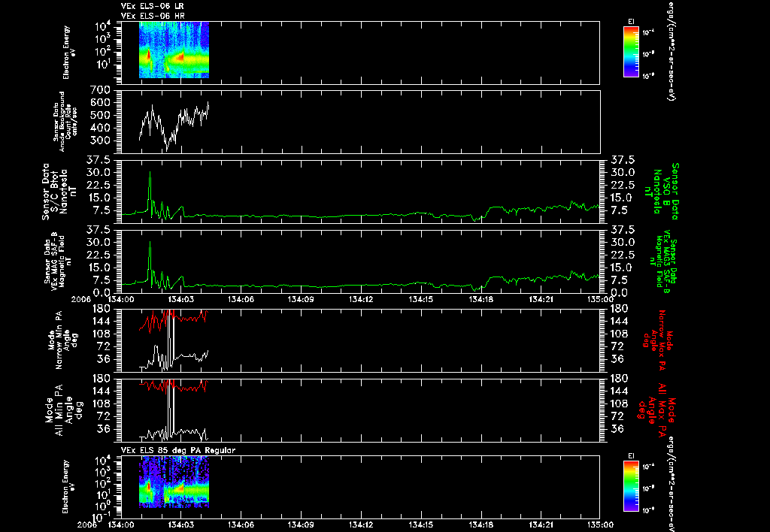Viewport: 770px width, 532px height.
Task: Click the ELS-06 electron energy spectrogram image
Action: (x=174, y=50)
